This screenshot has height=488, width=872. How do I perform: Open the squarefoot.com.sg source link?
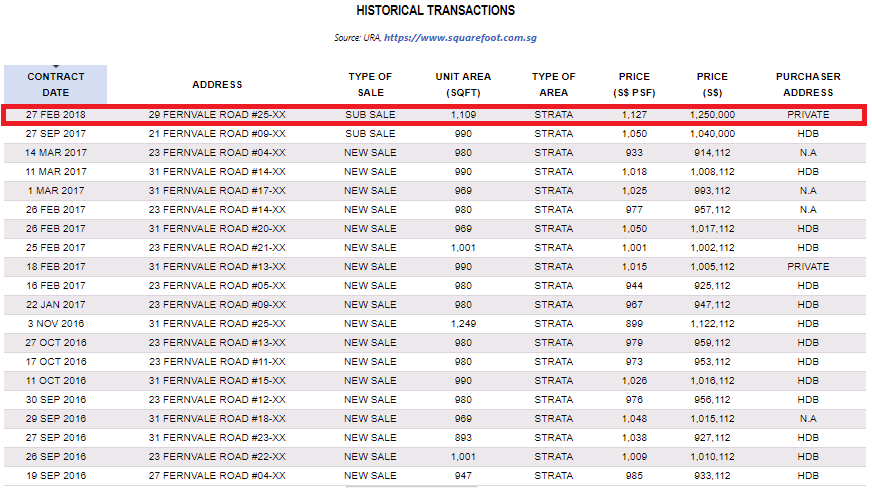[460, 38]
